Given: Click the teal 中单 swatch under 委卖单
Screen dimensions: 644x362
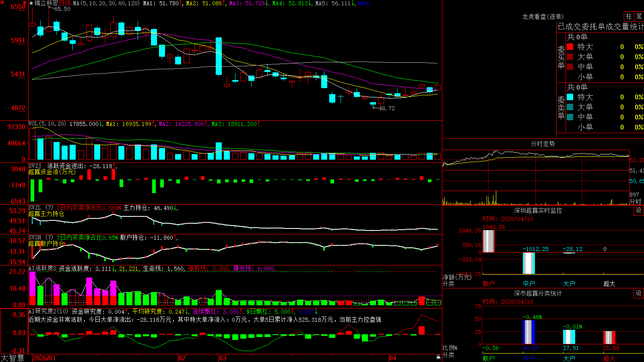Looking at the screenshot, I should [570, 117].
